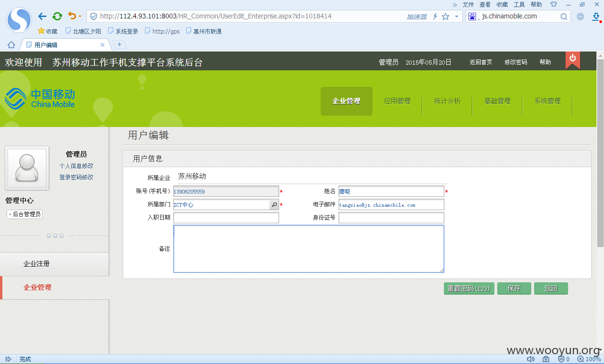
Task: Click the 重置密码(123) button
Action: click(x=469, y=288)
